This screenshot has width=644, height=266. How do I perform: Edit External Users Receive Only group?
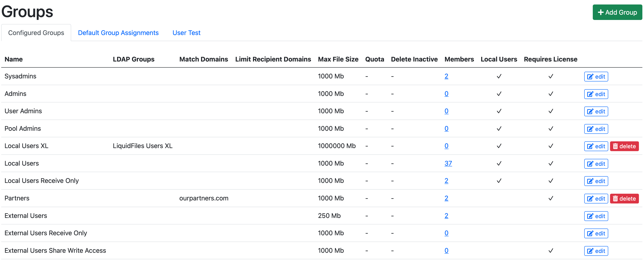tap(596, 233)
